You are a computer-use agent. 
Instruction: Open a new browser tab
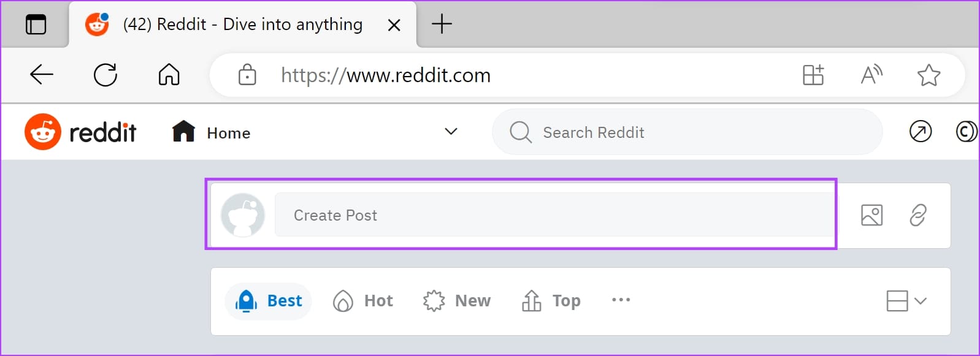point(442,25)
